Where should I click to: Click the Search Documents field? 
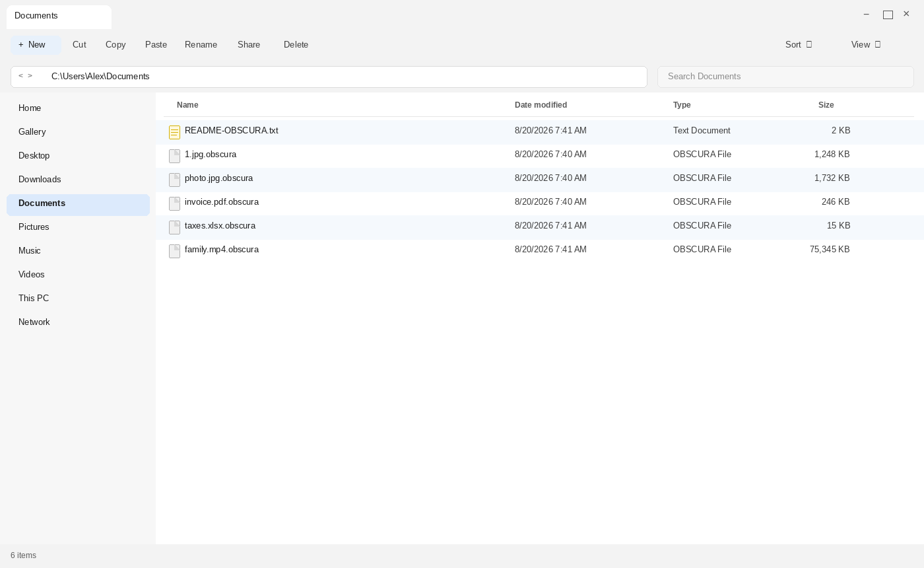pos(785,77)
